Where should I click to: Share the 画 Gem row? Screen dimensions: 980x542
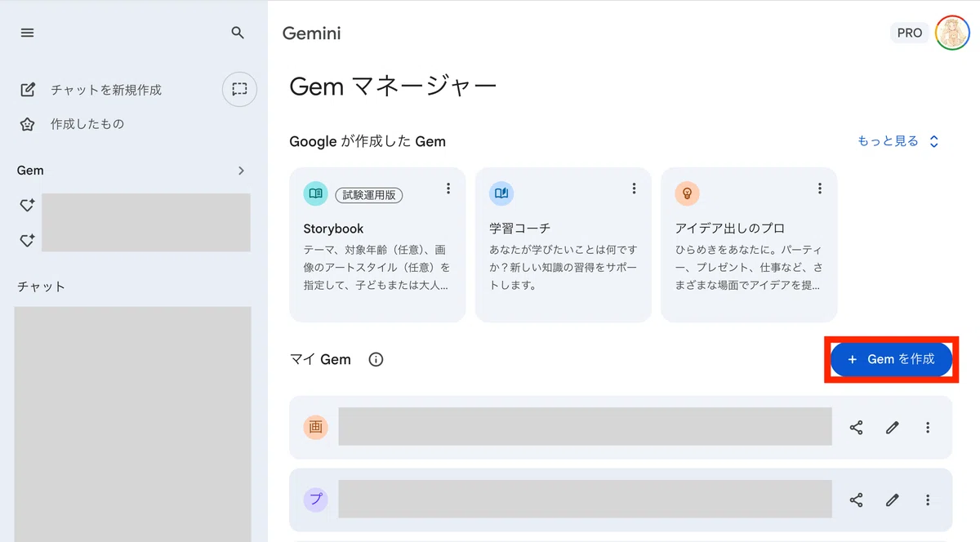click(x=856, y=428)
